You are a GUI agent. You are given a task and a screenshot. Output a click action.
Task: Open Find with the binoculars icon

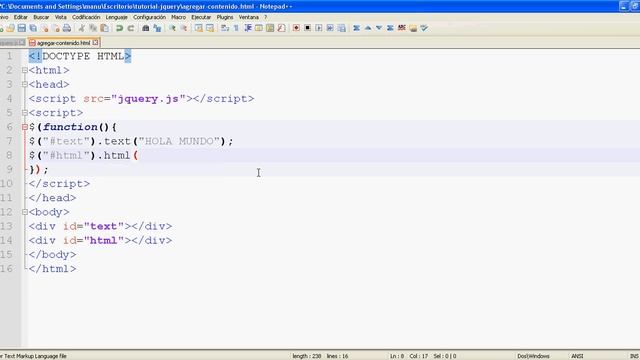(146, 28)
